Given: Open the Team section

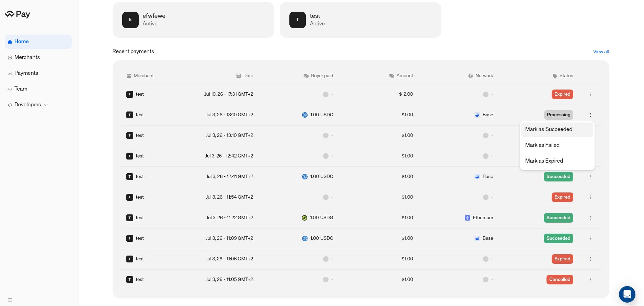Looking at the screenshot, I should coord(38,89).
